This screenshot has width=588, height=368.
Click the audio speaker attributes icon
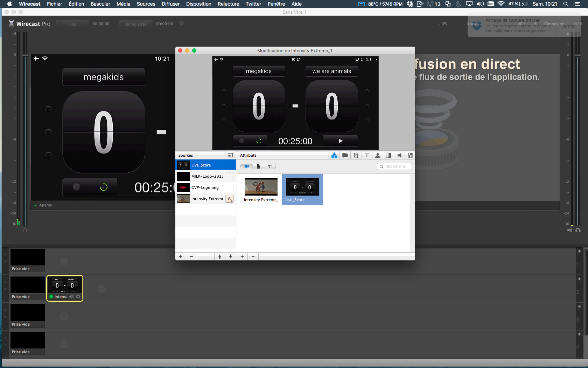(x=399, y=155)
